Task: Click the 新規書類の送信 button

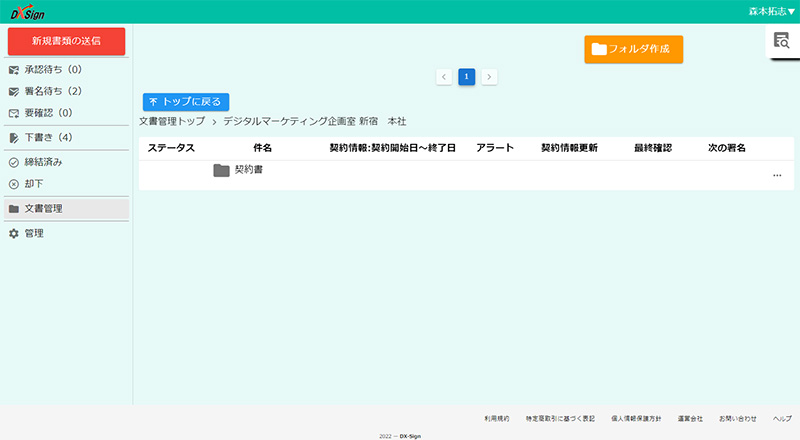Action: click(66, 41)
